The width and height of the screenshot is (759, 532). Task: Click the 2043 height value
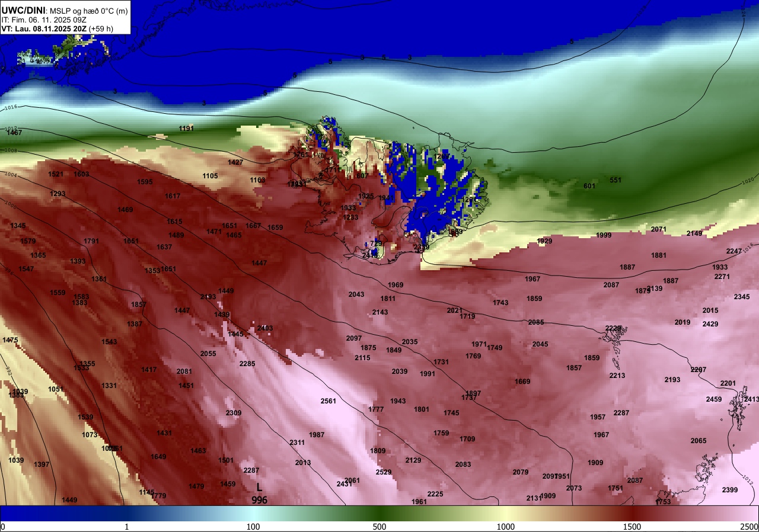(356, 294)
